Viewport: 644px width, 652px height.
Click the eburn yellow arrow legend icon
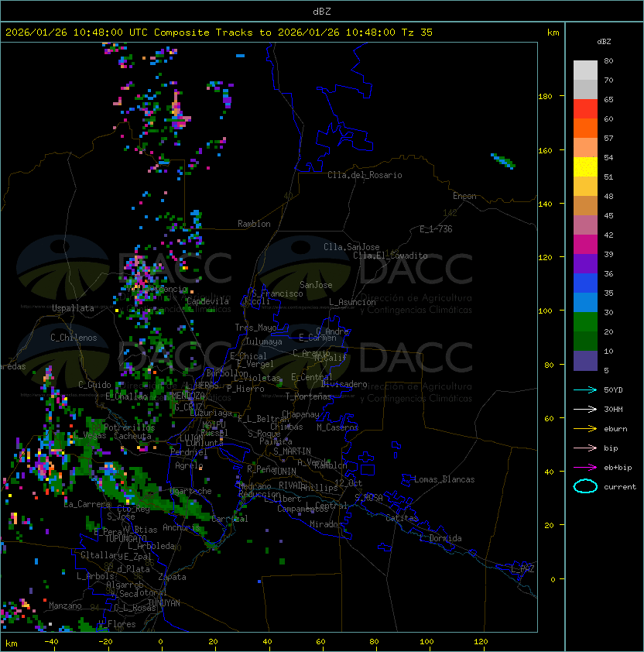click(585, 429)
